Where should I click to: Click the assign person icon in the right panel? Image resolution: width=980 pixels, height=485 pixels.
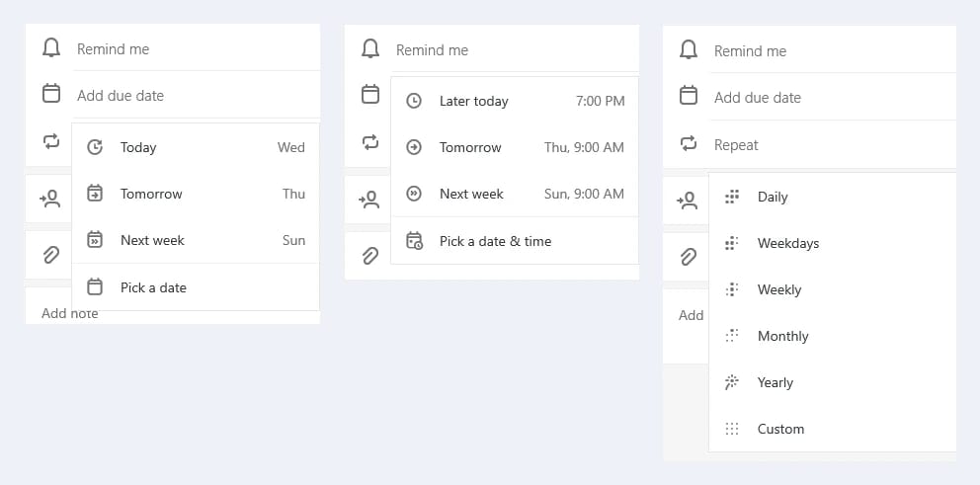coord(687,201)
